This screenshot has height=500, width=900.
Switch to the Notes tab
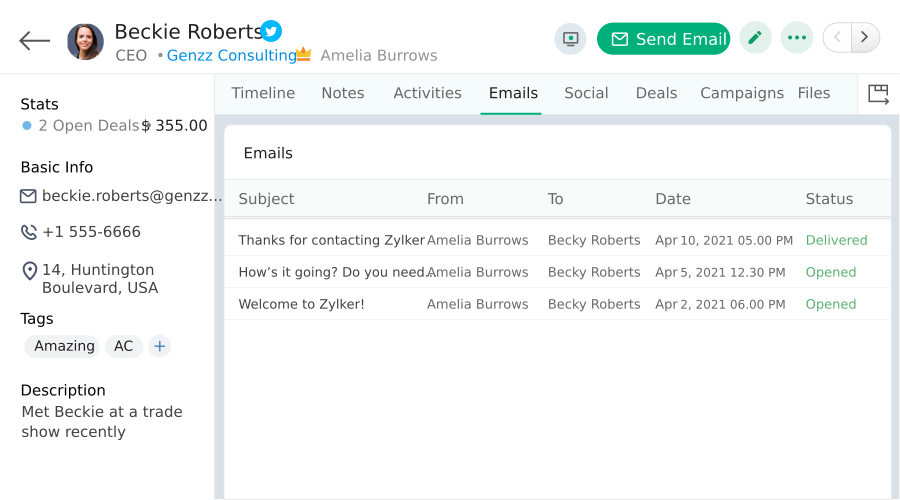pyautogui.click(x=343, y=93)
